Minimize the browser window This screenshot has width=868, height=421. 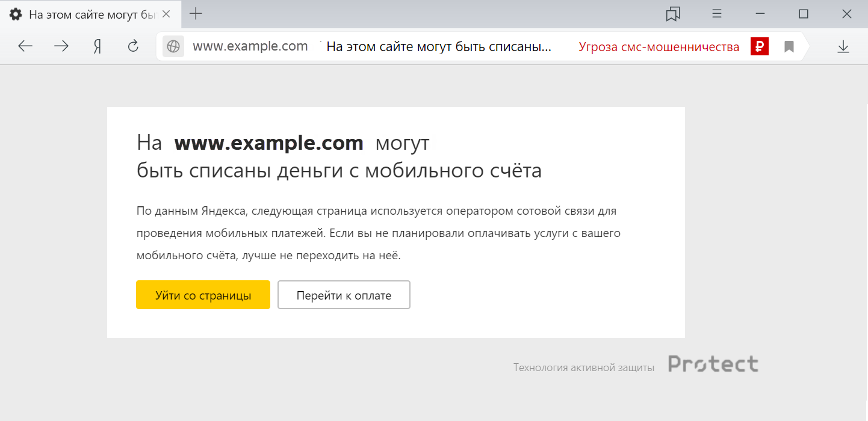pos(760,14)
